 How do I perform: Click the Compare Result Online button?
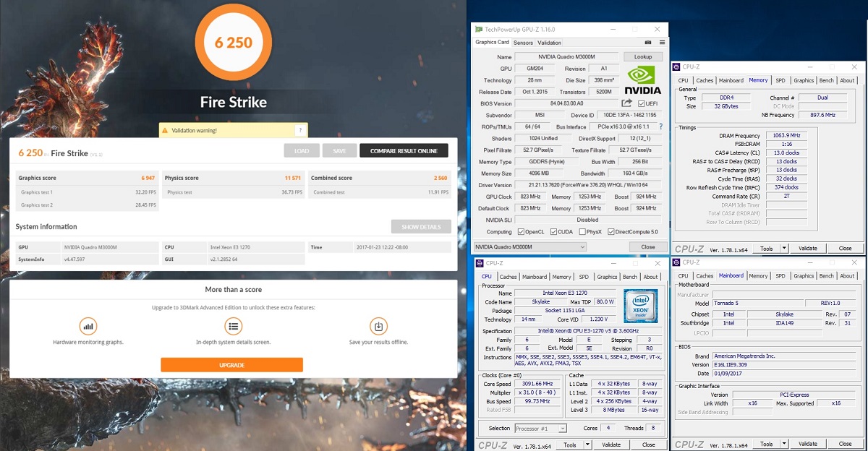click(x=404, y=150)
